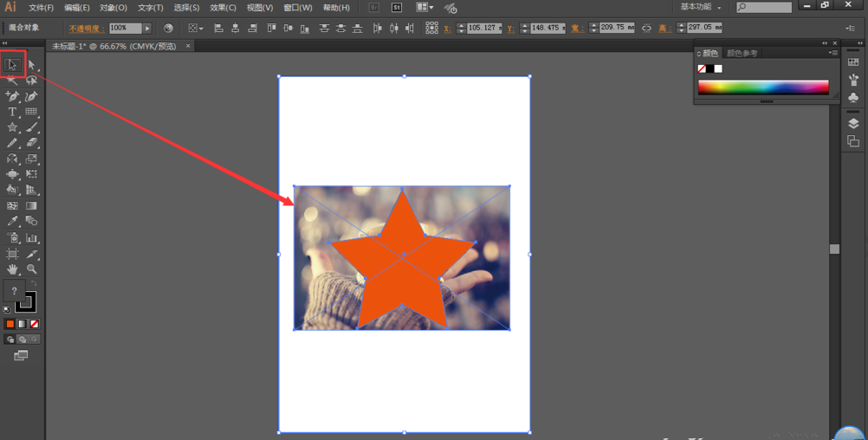The width and height of the screenshot is (868, 440).
Task: Open the opacity percentage arrow
Action: (x=147, y=28)
